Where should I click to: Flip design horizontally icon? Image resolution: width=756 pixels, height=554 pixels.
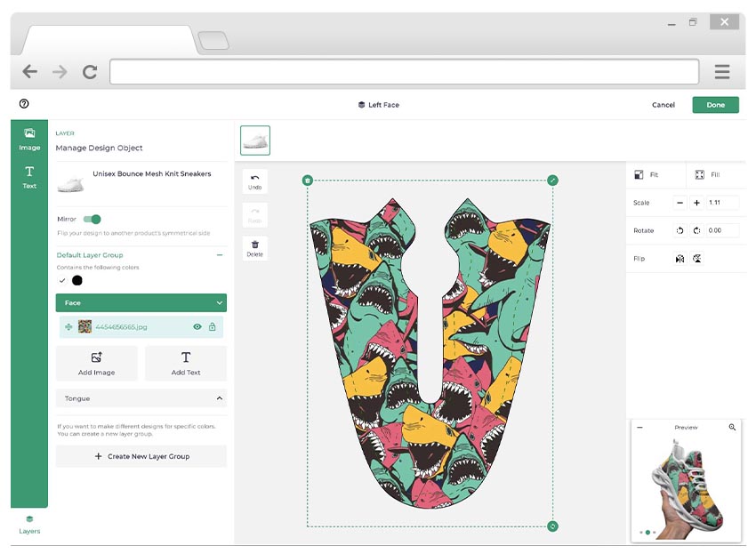680,259
